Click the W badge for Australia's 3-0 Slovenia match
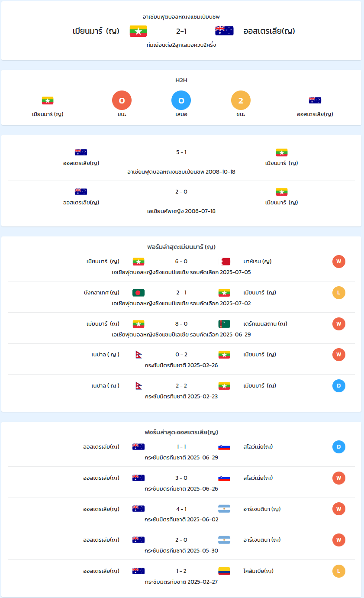Viewport: 364px width, 598px height. [x=339, y=478]
